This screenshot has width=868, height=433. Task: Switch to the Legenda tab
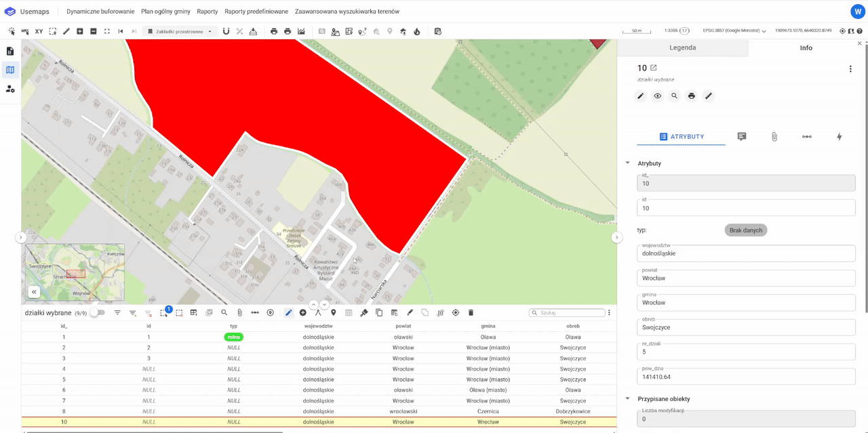(x=682, y=48)
